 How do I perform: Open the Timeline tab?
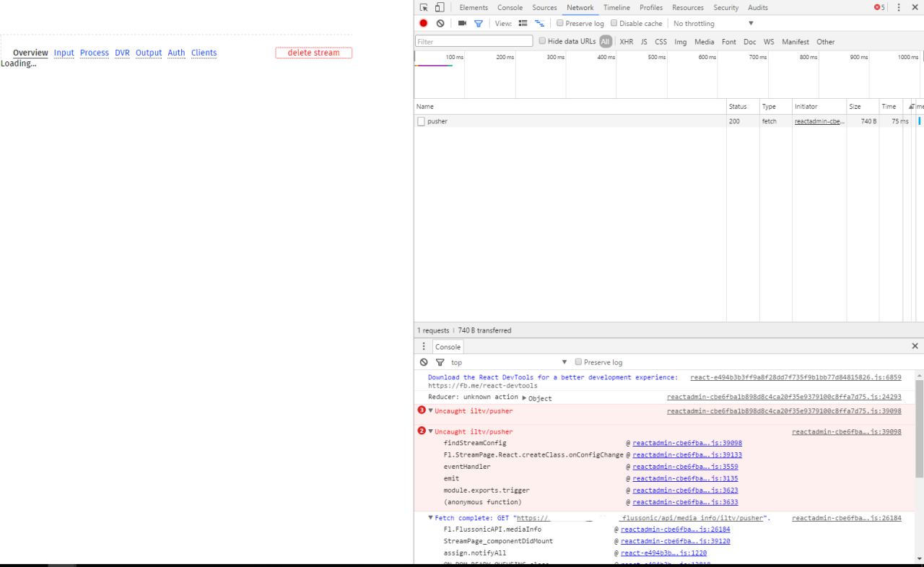pos(616,7)
